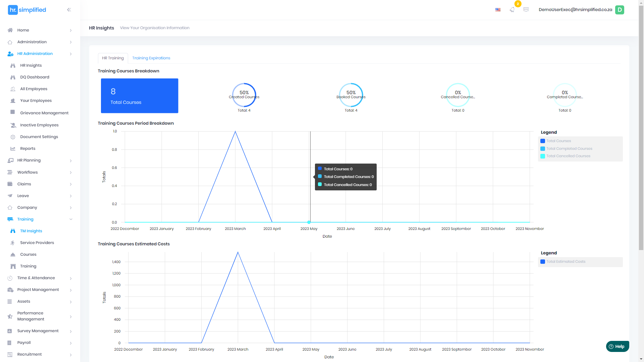Click the chat messages icon in header
The image size is (644, 362).
point(526,10)
